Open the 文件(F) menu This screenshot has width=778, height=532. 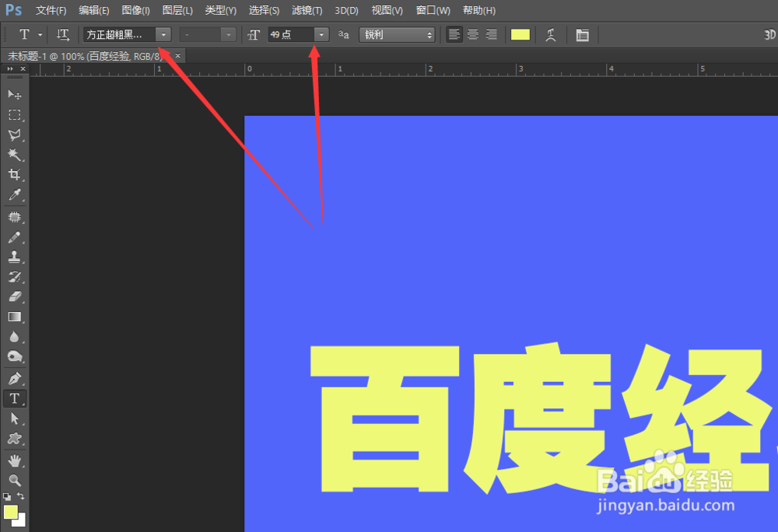coord(51,10)
